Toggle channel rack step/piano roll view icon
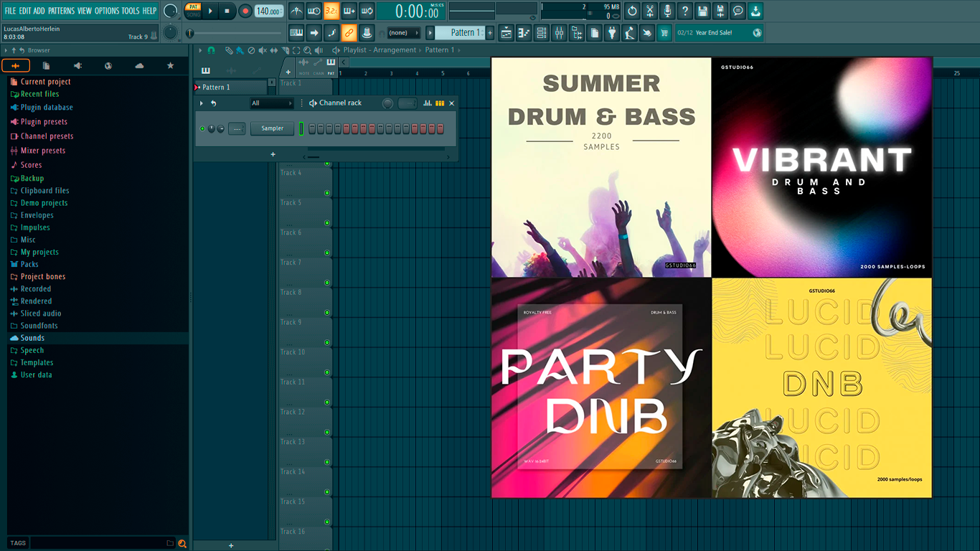 pos(440,103)
